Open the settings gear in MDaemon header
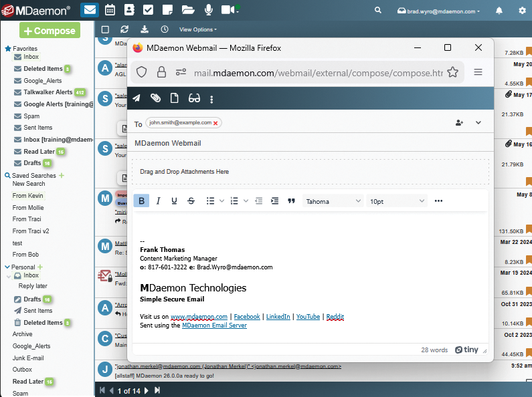The image size is (532, 397). point(522,11)
